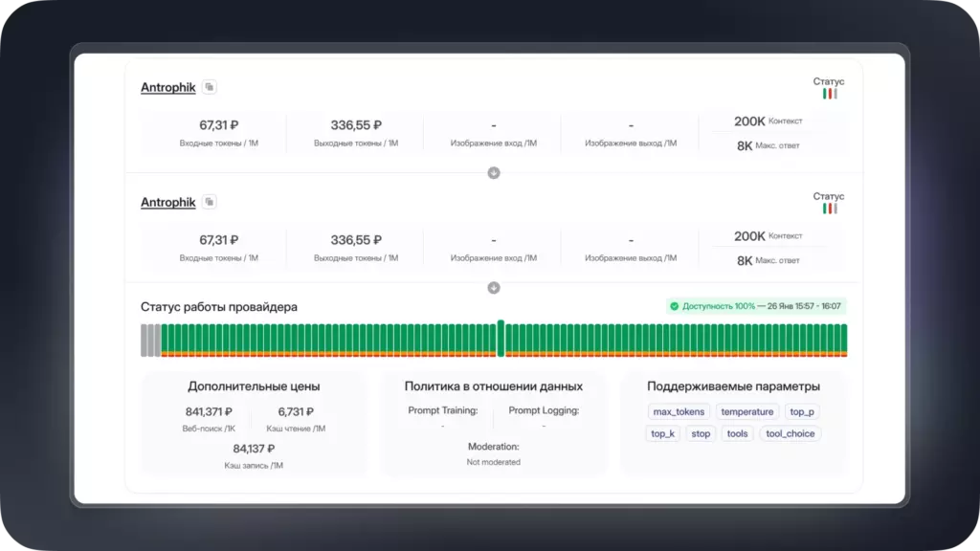Click the Статус bars icon of collapsed card
This screenshot has width=980, height=551.
(x=830, y=94)
